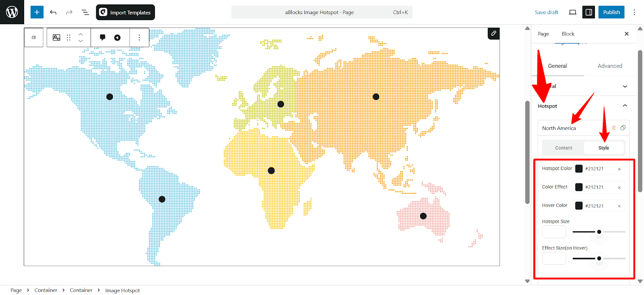This screenshot has width=644, height=295.
Task: Move the block down
Action: (x=80, y=41)
